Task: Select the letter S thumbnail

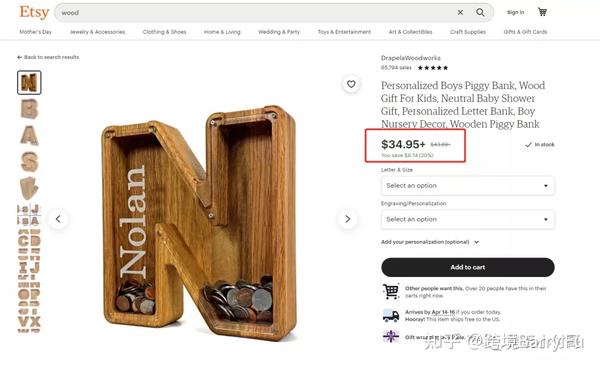Action: (x=29, y=161)
